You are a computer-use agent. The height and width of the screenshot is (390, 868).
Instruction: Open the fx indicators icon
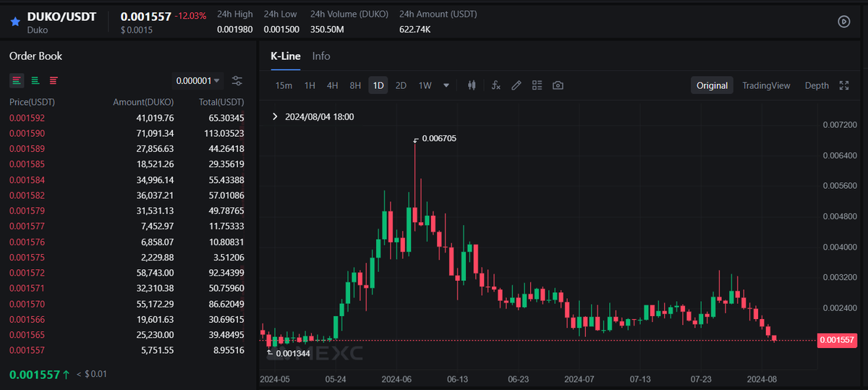point(495,85)
